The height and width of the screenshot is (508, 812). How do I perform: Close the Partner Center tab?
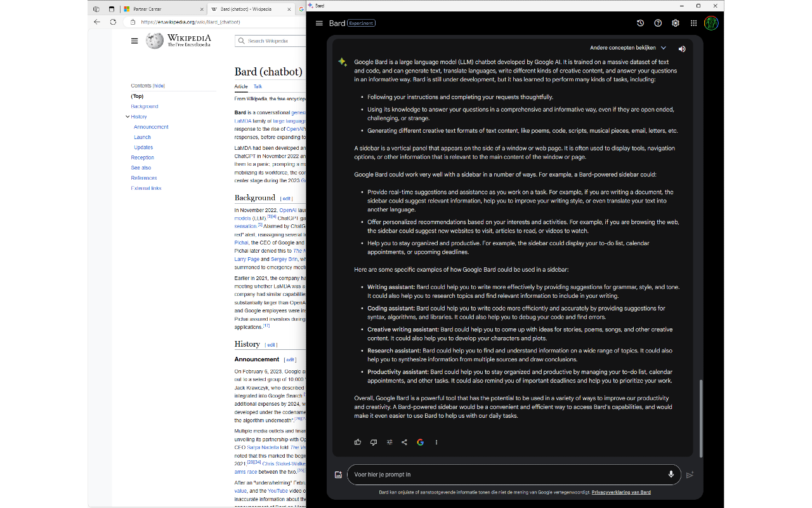pos(202,9)
